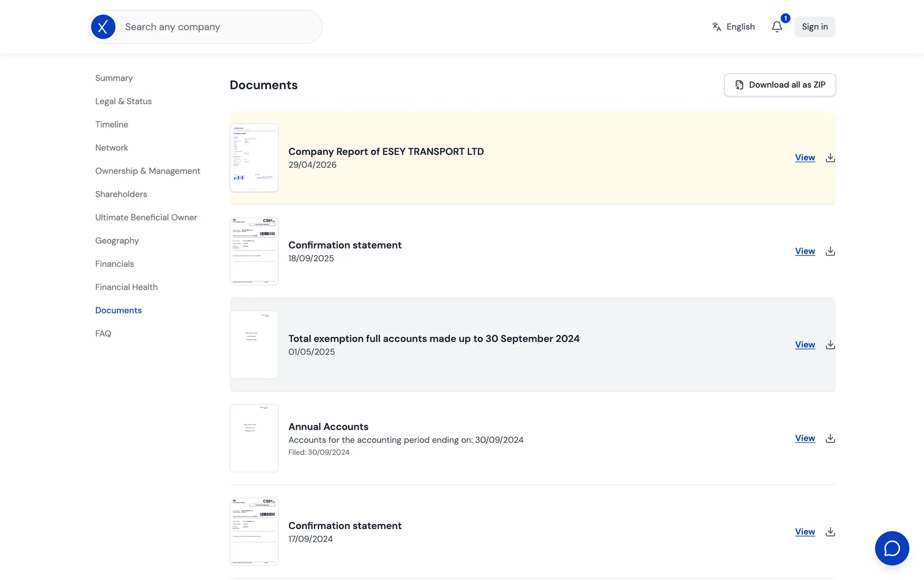Click the 'Documents' page heading
The width and height of the screenshot is (924, 580).
(263, 85)
